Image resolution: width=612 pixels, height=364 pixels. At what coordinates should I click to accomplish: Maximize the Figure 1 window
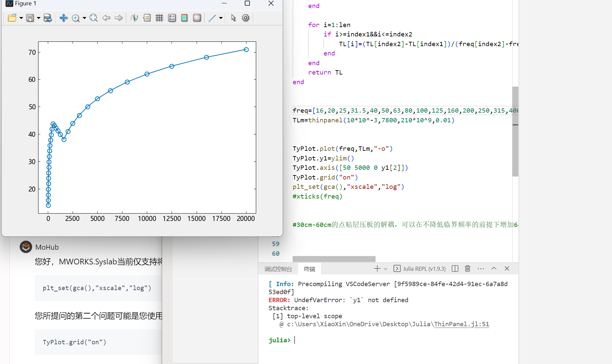247,3
